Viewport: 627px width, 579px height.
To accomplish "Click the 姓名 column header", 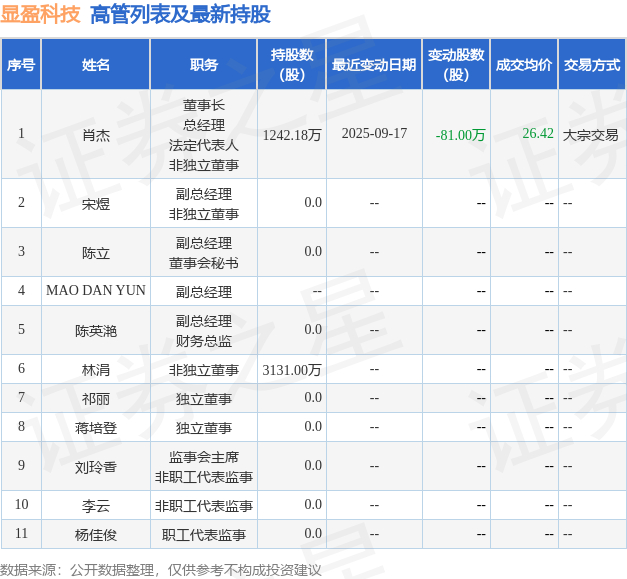I will (x=96, y=64).
